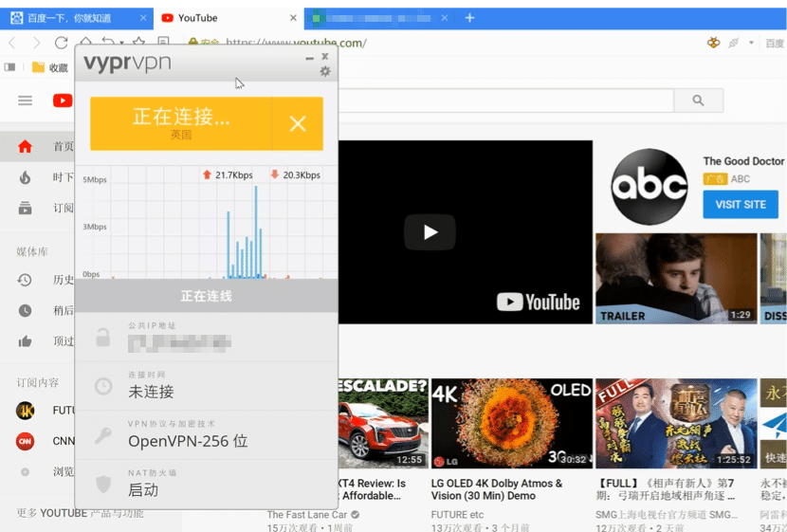Open the liked videos thumbs-up item

[x=38, y=341]
